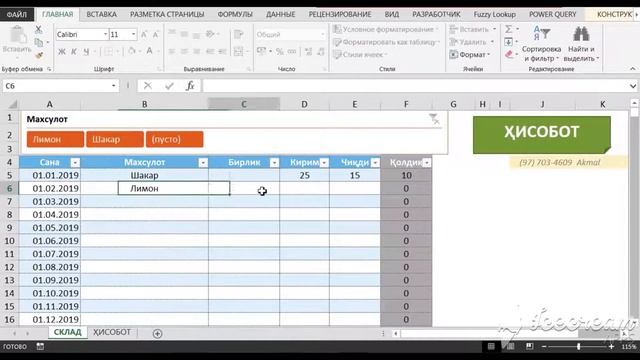Click cell with Шакар in row 5
The height and width of the screenshot is (360, 640).
coord(144,176)
